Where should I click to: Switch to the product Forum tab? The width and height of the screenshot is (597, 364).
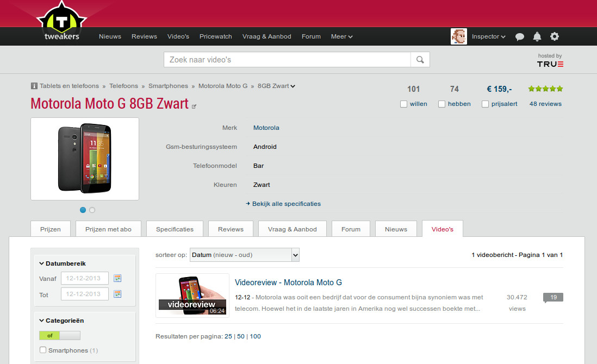(x=351, y=229)
